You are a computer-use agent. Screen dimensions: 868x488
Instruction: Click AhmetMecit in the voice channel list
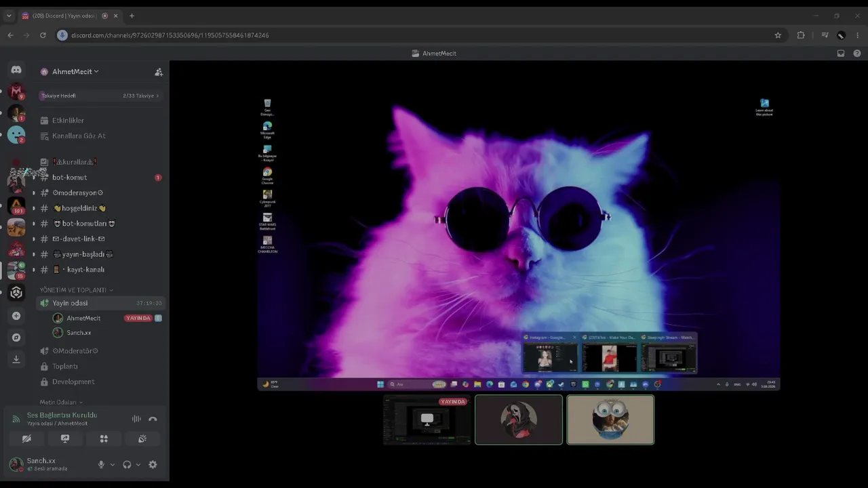pos(83,319)
